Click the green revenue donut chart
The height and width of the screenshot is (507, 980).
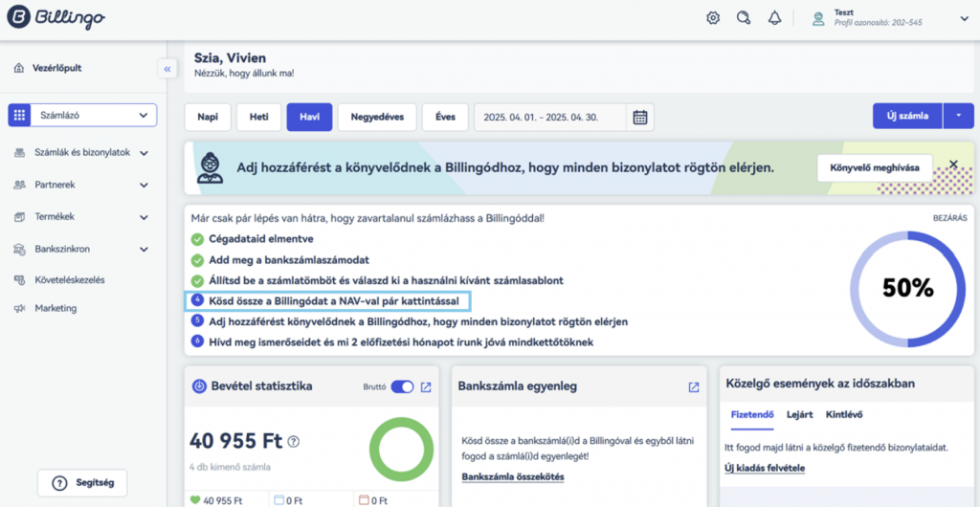(x=401, y=451)
